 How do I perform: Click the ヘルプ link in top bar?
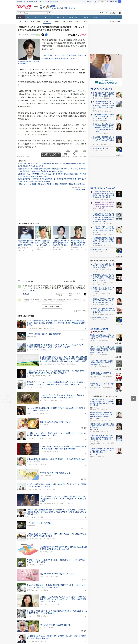(94, 2)
